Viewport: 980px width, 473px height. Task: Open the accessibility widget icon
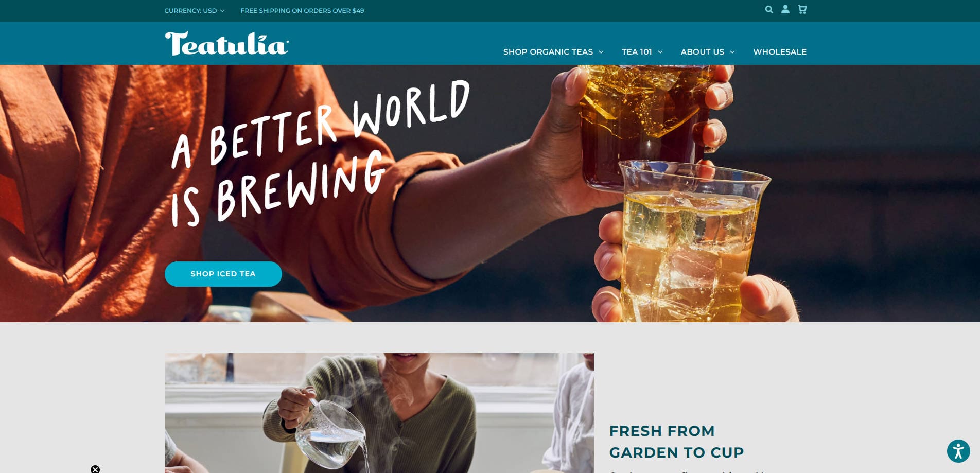point(958,451)
